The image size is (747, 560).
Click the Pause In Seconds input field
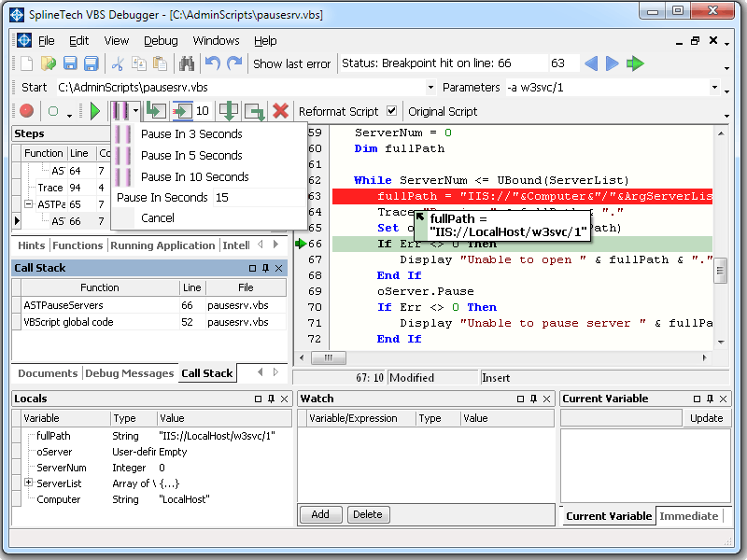257,198
